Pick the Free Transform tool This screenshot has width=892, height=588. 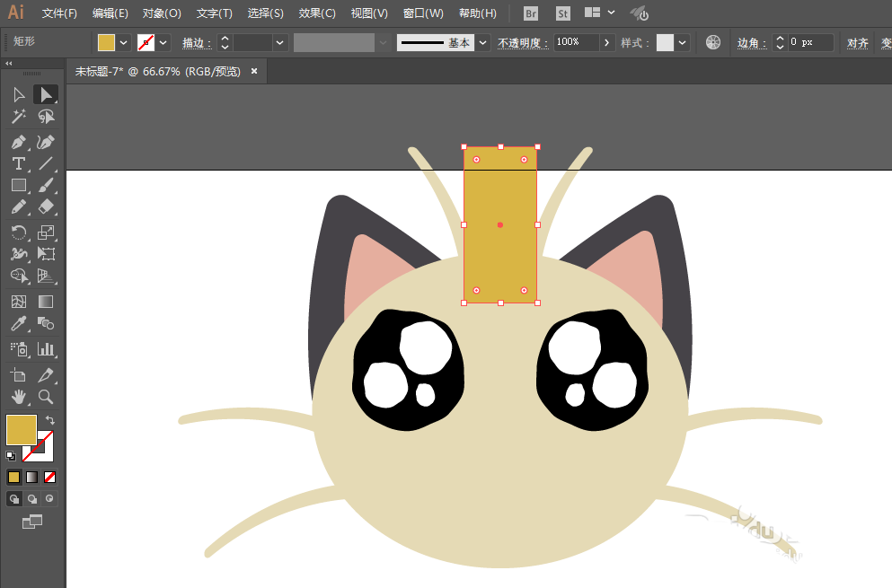(x=46, y=254)
